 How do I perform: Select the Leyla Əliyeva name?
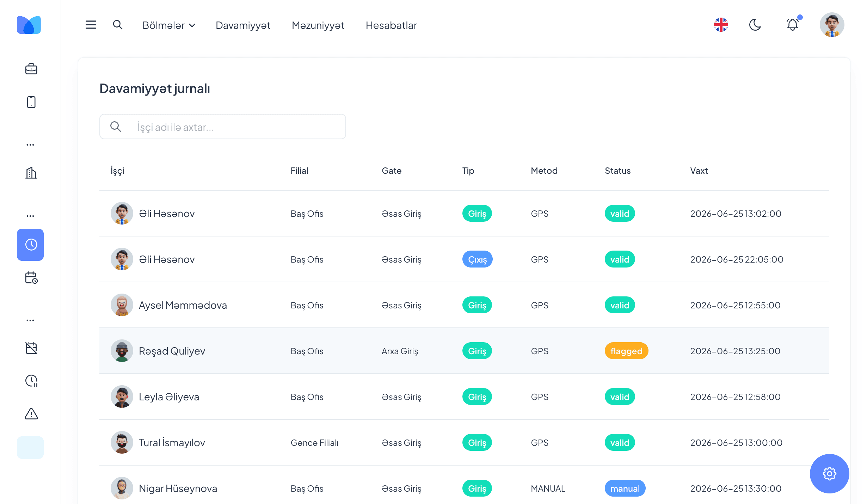[169, 397]
